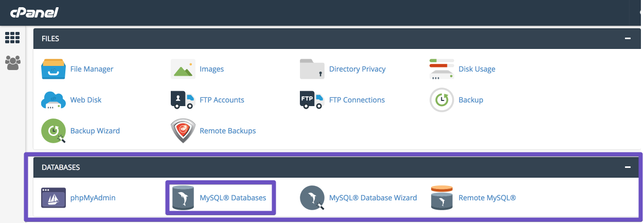Open the Backup clock icon
Image resolution: width=644 pixels, height=223 pixels.
click(442, 100)
